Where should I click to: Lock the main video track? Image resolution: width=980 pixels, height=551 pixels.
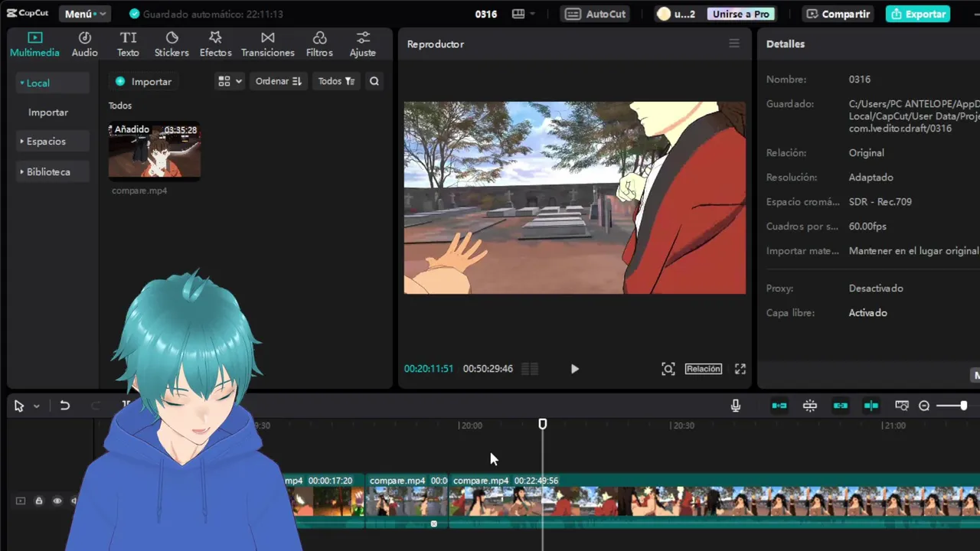[39, 501]
